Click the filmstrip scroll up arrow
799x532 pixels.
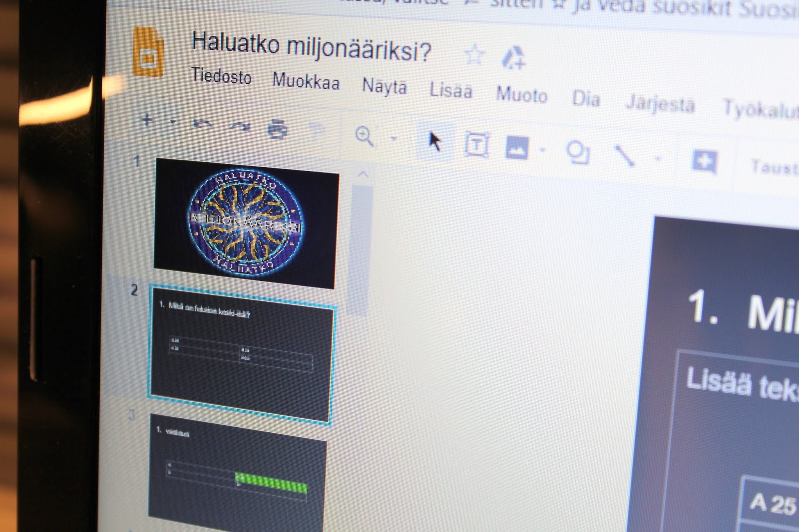click(363, 175)
